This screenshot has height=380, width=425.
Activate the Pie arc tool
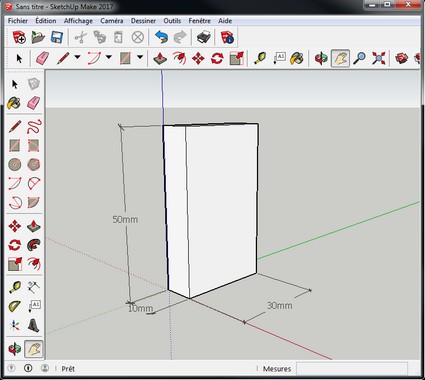[34, 202]
